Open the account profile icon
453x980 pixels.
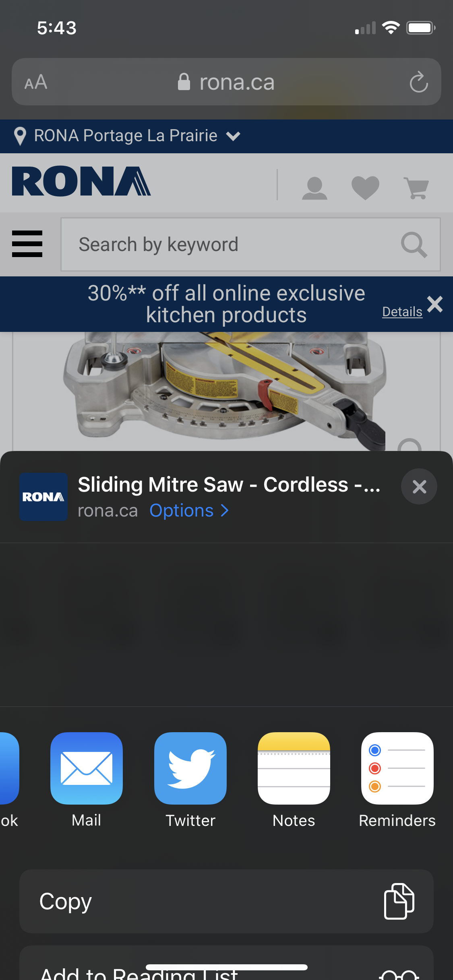314,188
